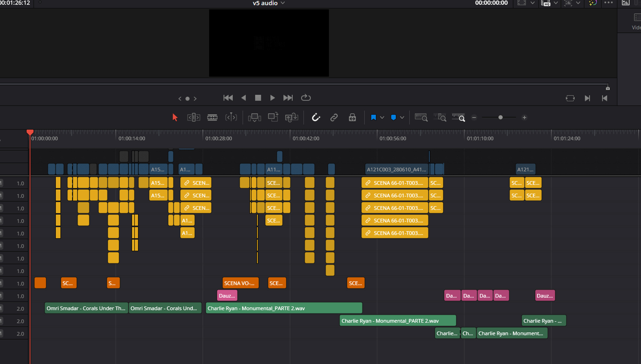The width and height of the screenshot is (641, 364).
Task: Click the plus zoom-in button
Action: pyautogui.click(x=524, y=117)
